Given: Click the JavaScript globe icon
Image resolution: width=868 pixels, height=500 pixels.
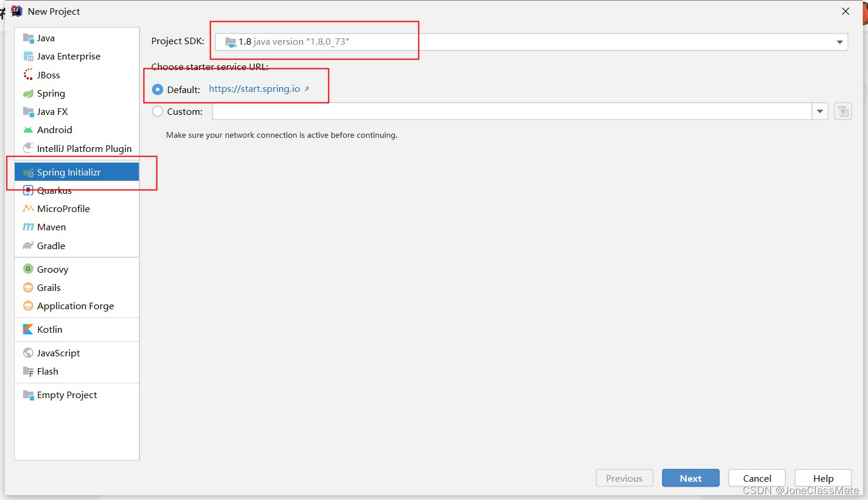Looking at the screenshot, I should click(x=28, y=353).
